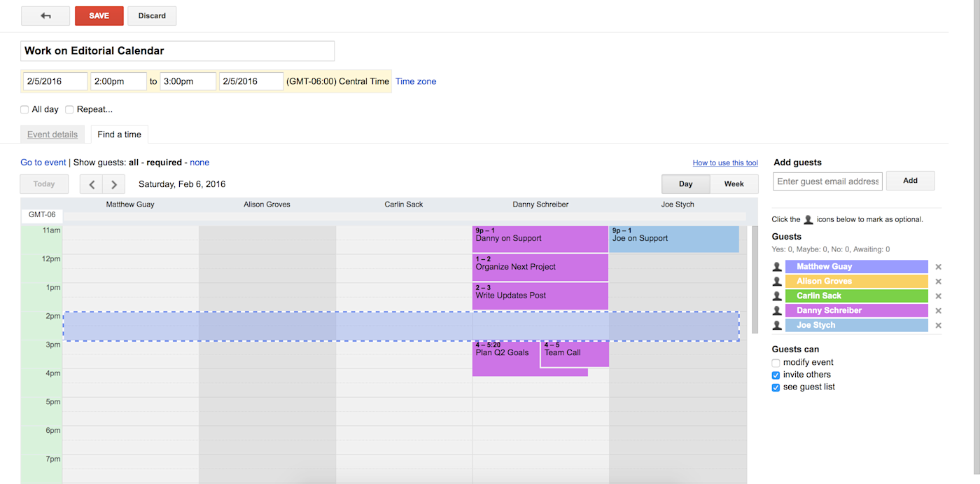980x484 pixels.
Task: Go to previous day arrow
Action: [92, 184]
